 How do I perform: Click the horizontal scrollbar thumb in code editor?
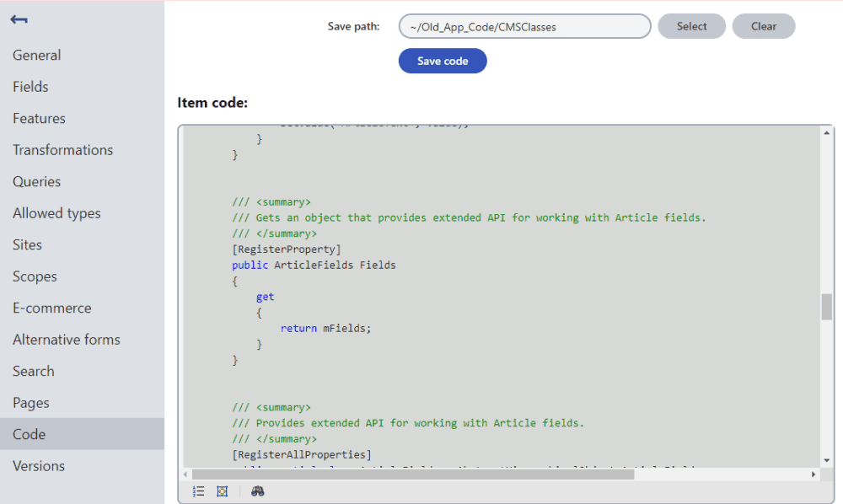[x=413, y=475]
